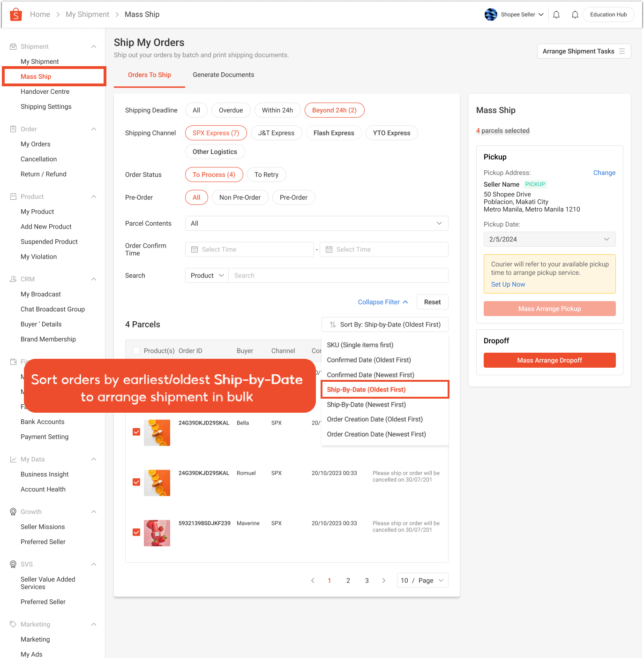
Task: Click the Set Up Now link
Action: (x=508, y=284)
